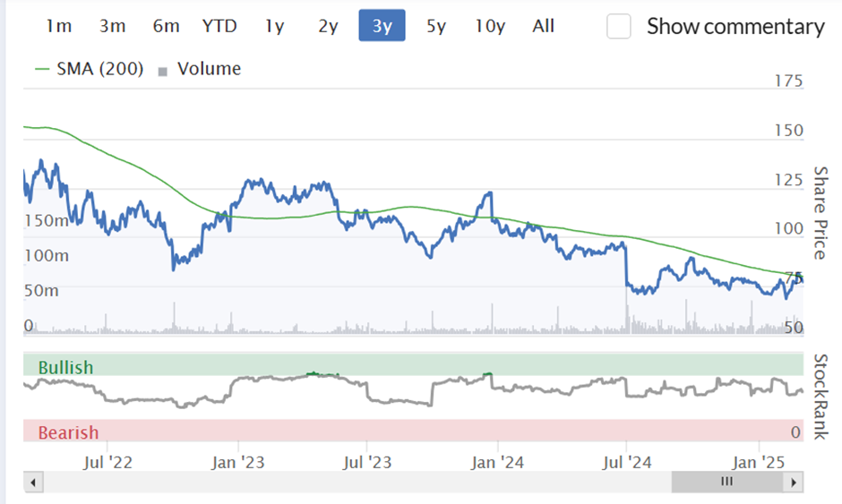
Task: Click the Jul '22 axis label
Action: [107, 462]
